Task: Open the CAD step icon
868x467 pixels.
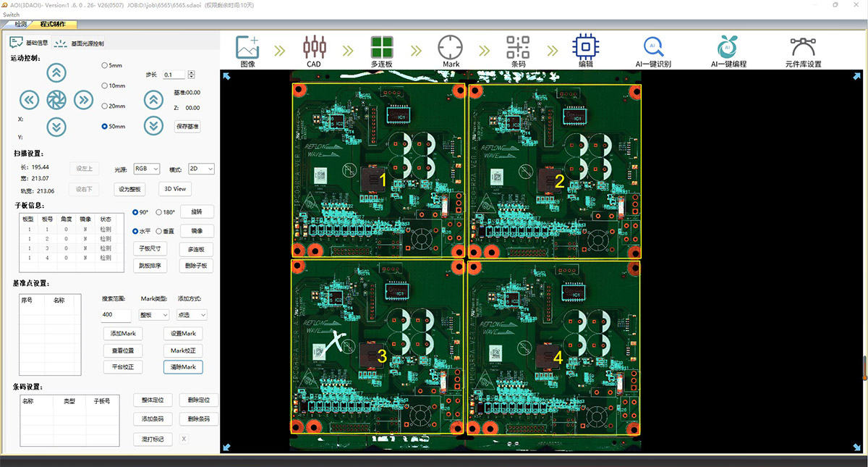Action: point(314,47)
